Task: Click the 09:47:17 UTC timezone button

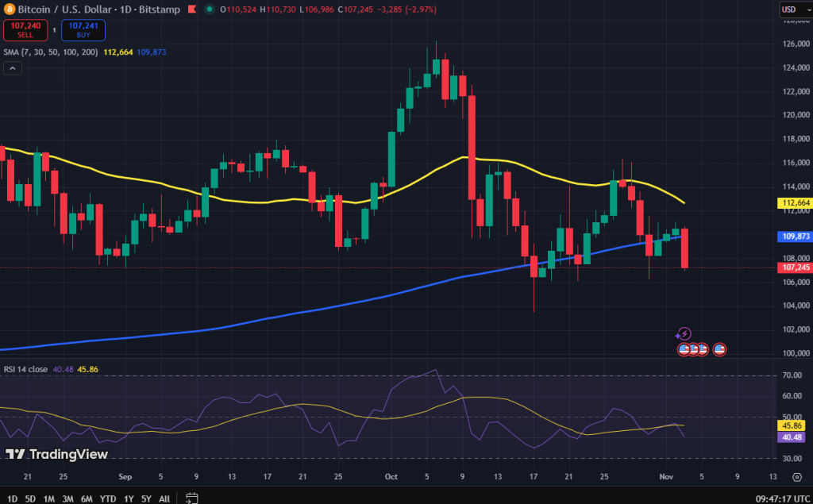Action: [x=782, y=498]
